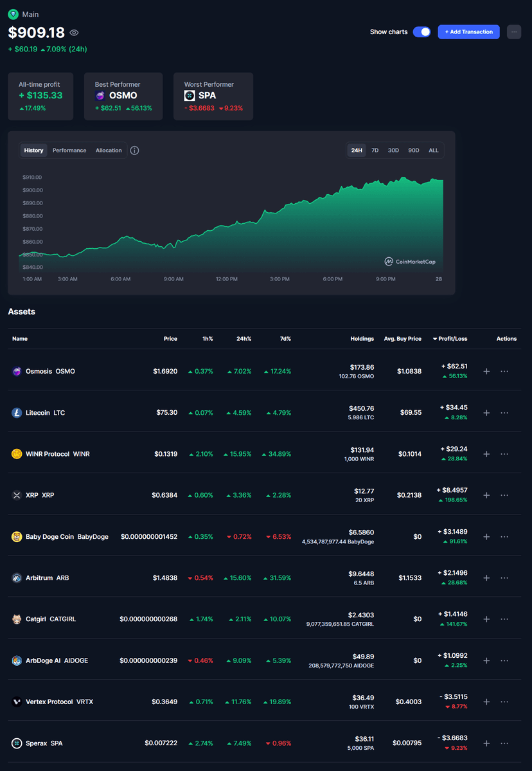Sort assets by the 24h% column
This screenshot has width=532, height=771.
click(244, 338)
